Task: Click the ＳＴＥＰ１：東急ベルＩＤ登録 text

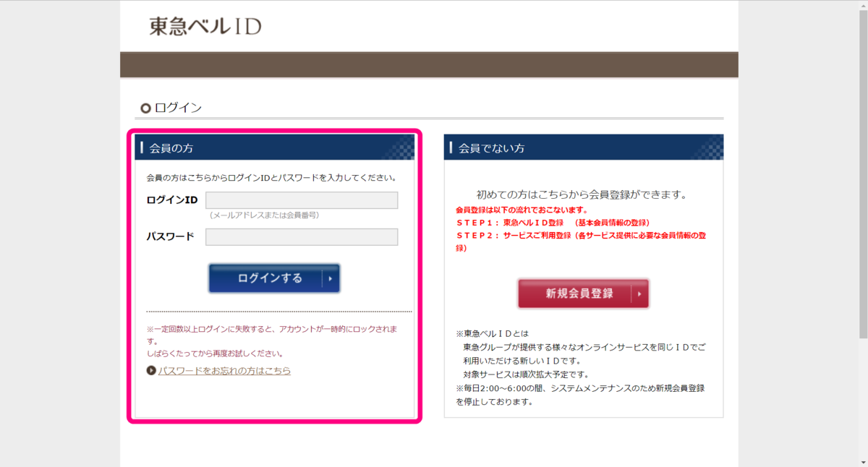Action: pos(553,222)
